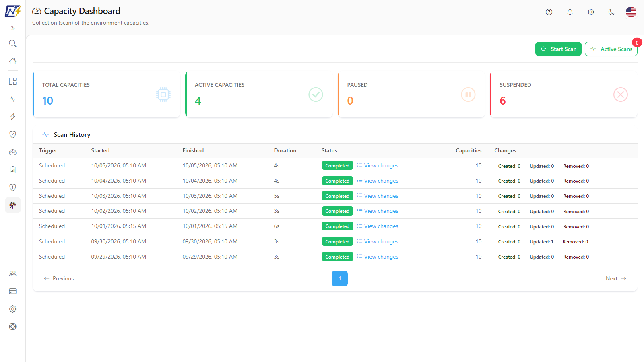
Task: Click the Paused capacities card
Action: pos(411,95)
